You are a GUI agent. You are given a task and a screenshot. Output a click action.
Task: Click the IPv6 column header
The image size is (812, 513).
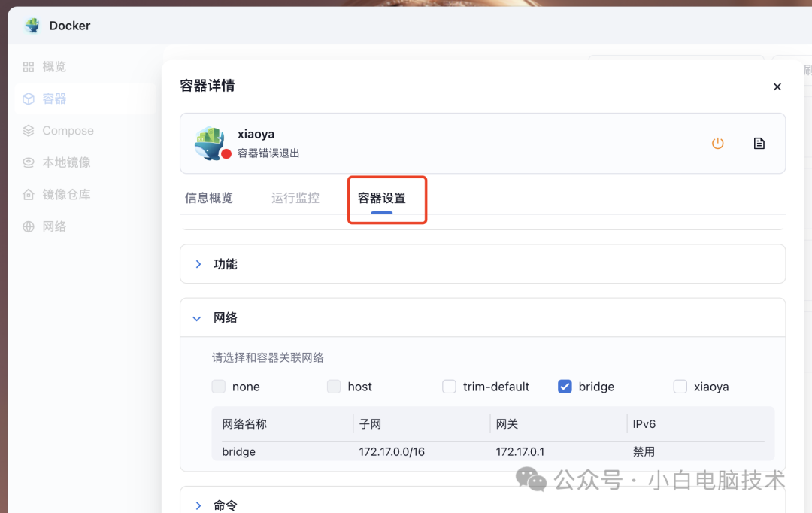click(644, 424)
